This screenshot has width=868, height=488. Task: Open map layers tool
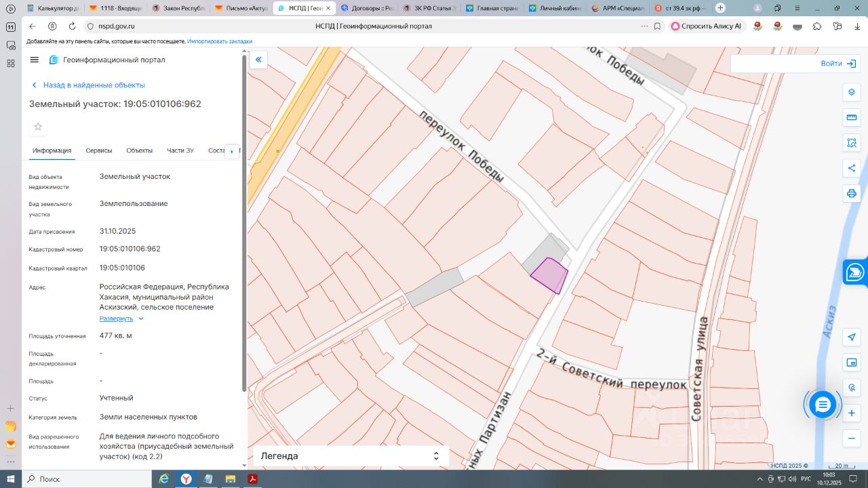(852, 92)
